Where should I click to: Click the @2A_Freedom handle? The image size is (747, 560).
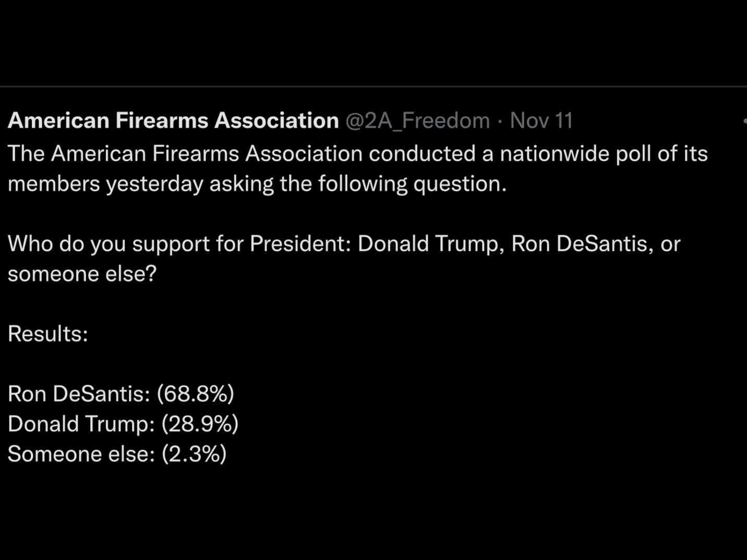pos(417,120)
